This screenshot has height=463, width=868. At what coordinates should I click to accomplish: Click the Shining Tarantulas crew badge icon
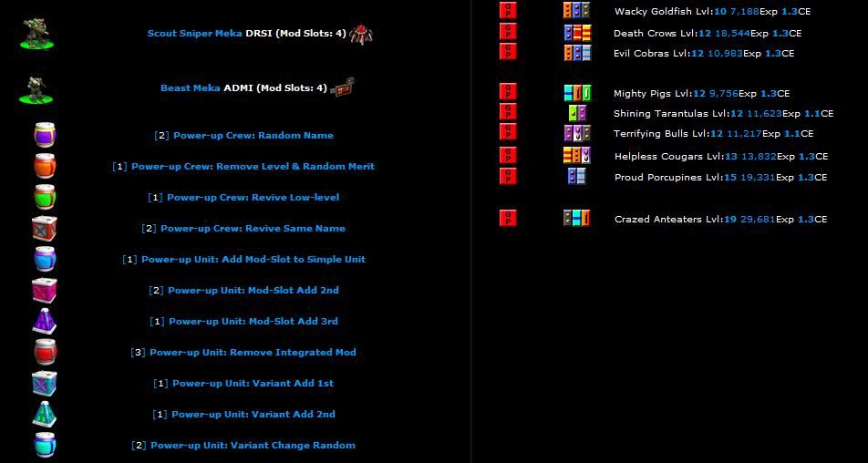[577, 113]
